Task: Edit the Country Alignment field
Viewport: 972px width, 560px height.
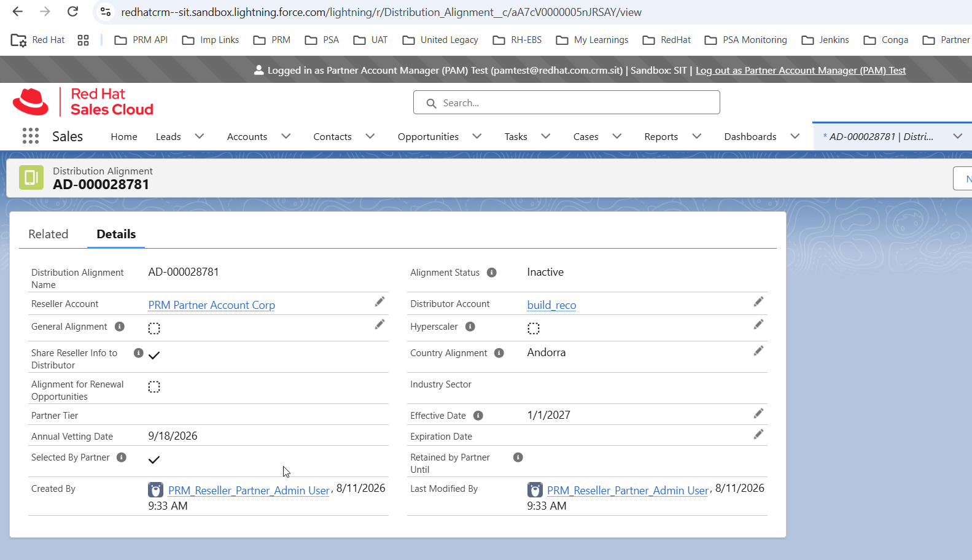Action: 759,351
